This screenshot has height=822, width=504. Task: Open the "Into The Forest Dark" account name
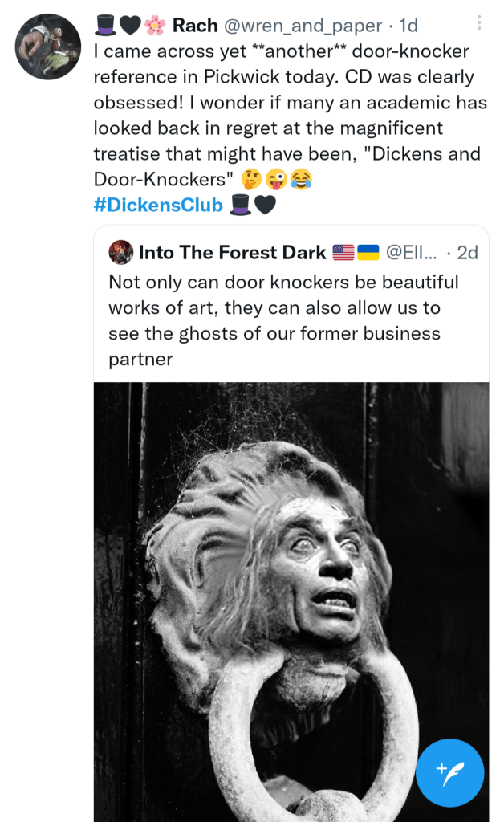click(233, 253)
